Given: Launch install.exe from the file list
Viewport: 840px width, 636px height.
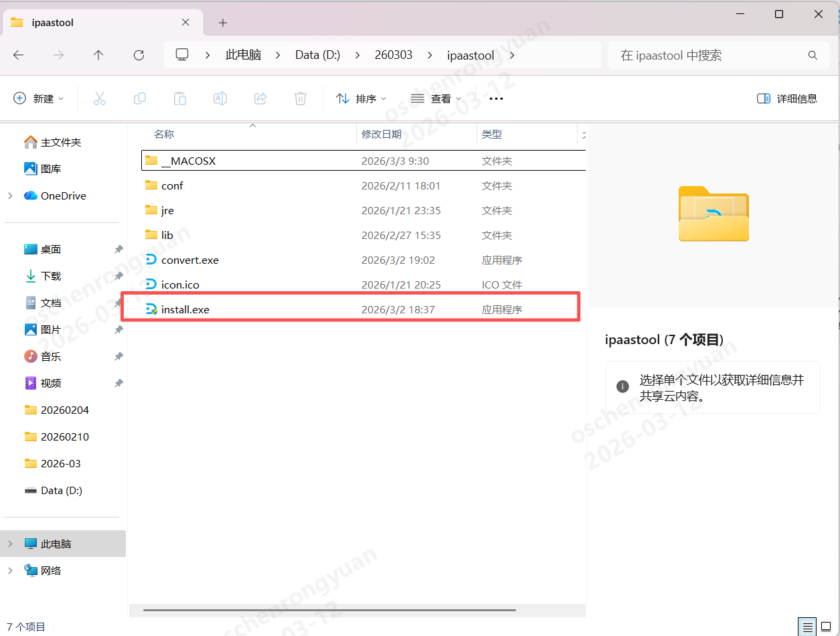Looking at the screenshot, I should pyautogui.click(x=185, y=309).
